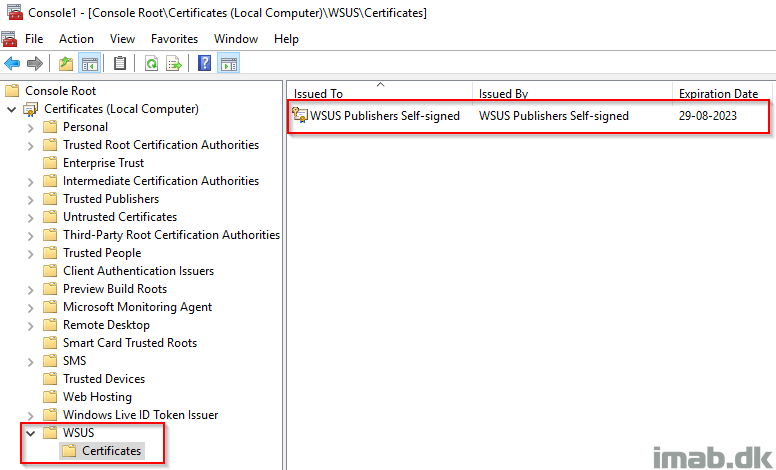Open the View menu

[x=122, y=39]
